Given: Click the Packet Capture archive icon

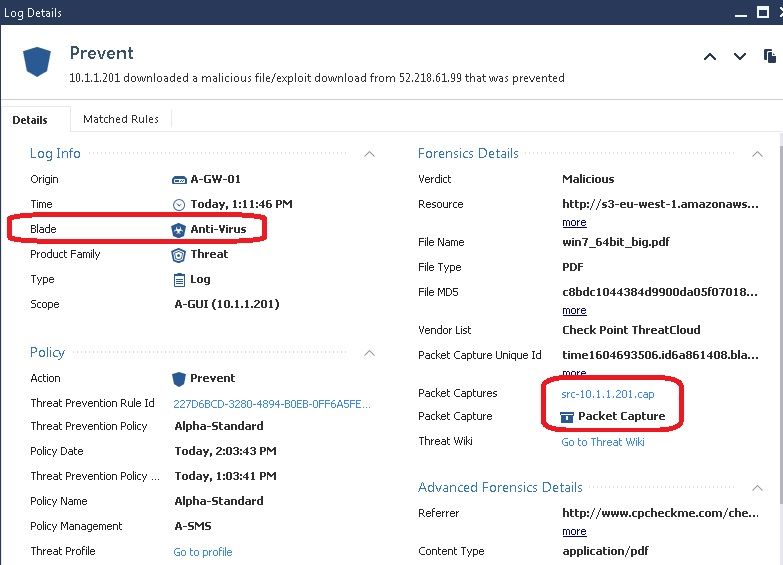Looking at the screenshot, I should click(x=567, y=417).
